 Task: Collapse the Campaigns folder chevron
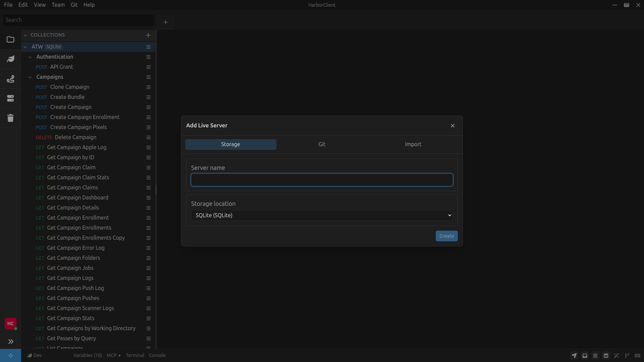tap(30, 77)
